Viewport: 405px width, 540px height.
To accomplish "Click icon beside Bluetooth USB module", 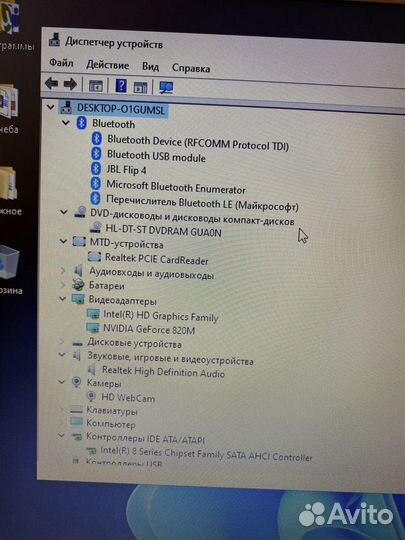I will [x=96, y=153].
